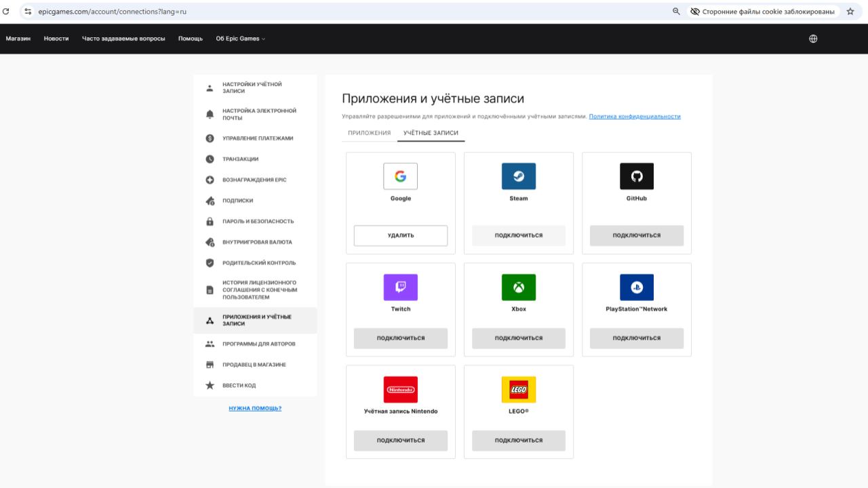
Task: Click the LEGO logo icon
Action: point(519,390)
